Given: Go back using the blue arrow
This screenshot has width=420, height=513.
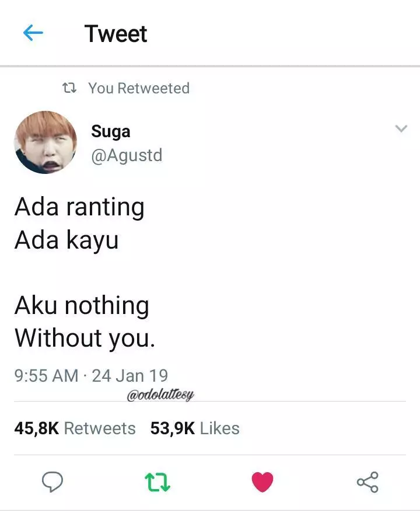Looking at the screenshot, I should (x=33, y=33).
